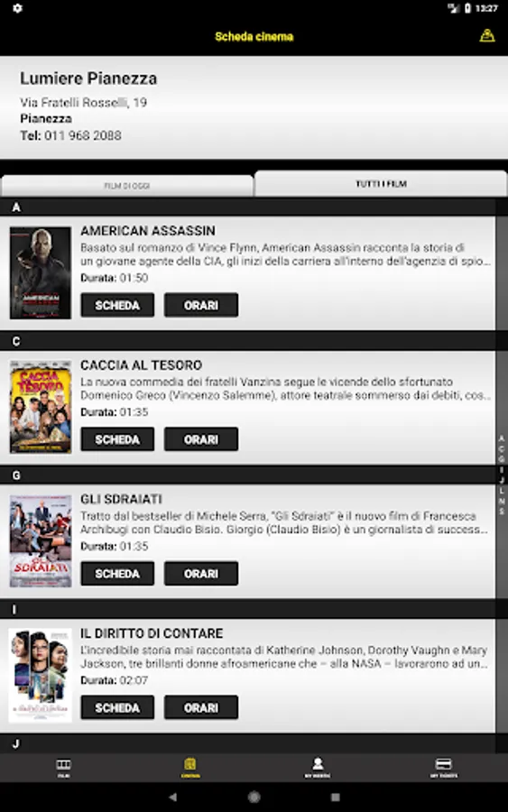Open the My Webtic profile icon
508x812 pixels.
pyautogui.click(x=318, y=768)
